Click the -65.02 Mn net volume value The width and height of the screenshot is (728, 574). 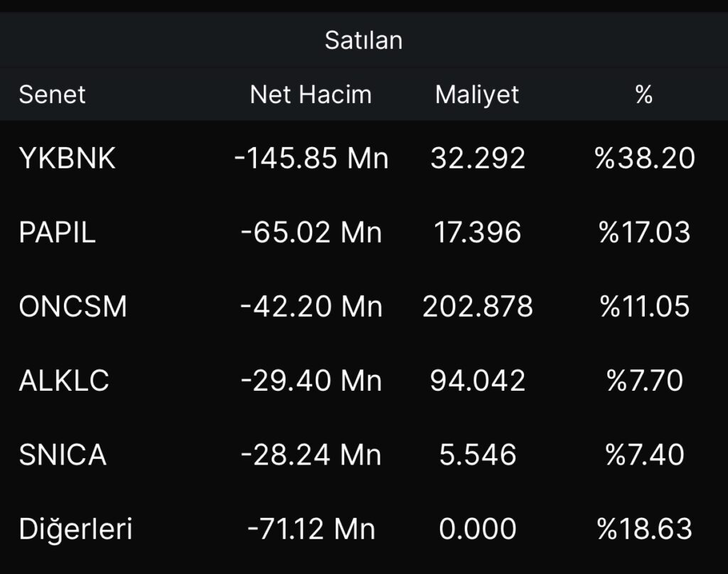pyautogui.click(x=311, y=232)
